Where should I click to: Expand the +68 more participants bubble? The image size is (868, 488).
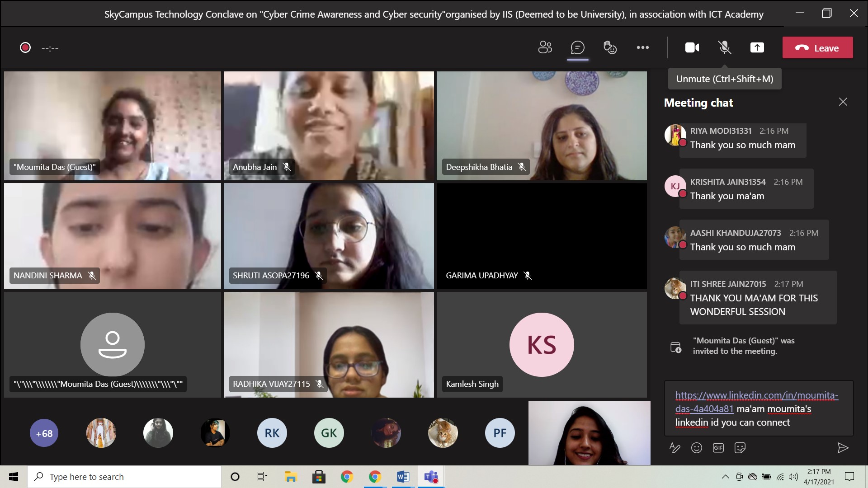[x=44, y=433]
